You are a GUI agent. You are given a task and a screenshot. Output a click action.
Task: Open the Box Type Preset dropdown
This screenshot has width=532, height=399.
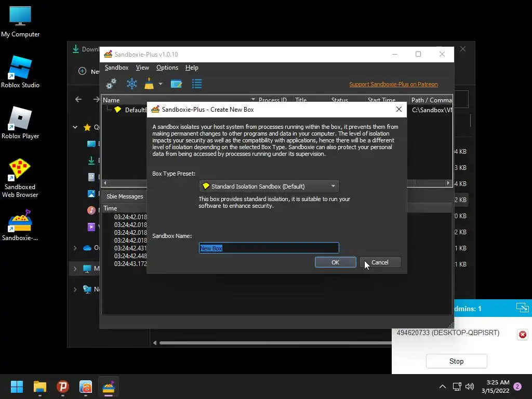(269, 187)
